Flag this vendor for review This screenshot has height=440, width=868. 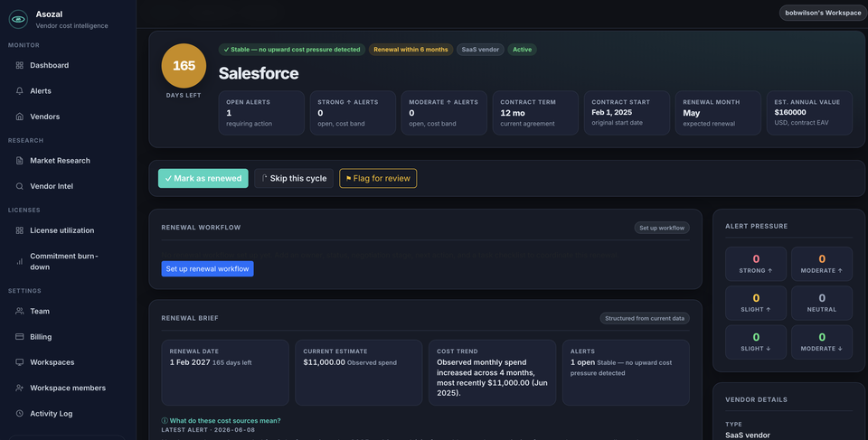tap(378, 178)
